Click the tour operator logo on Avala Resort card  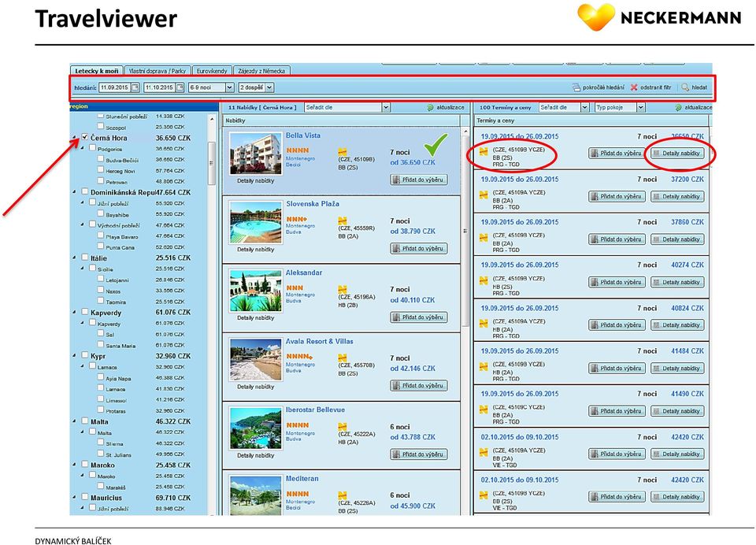[343, 358]
